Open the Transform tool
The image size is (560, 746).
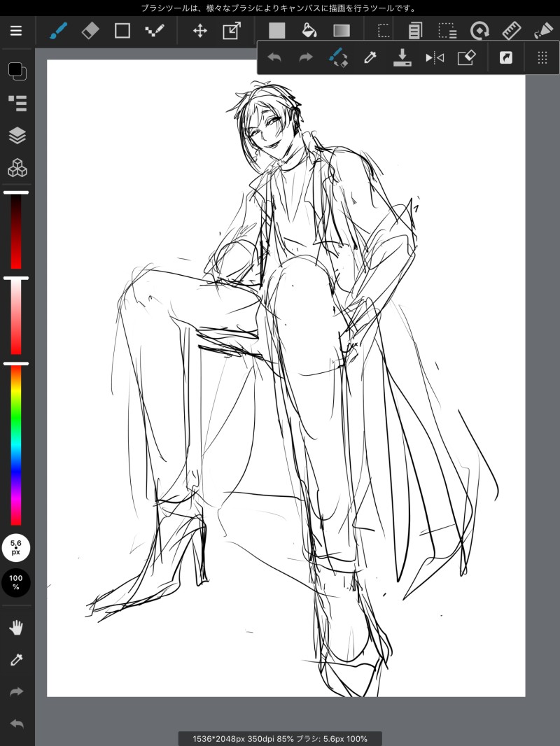232,31
